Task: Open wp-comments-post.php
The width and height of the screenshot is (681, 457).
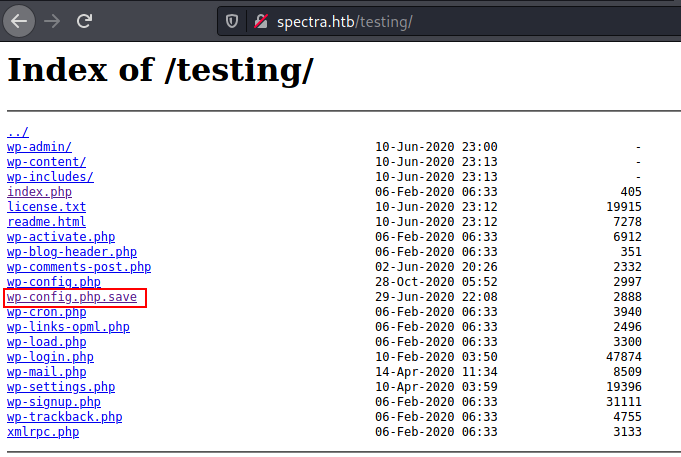Action: (79, 267)
